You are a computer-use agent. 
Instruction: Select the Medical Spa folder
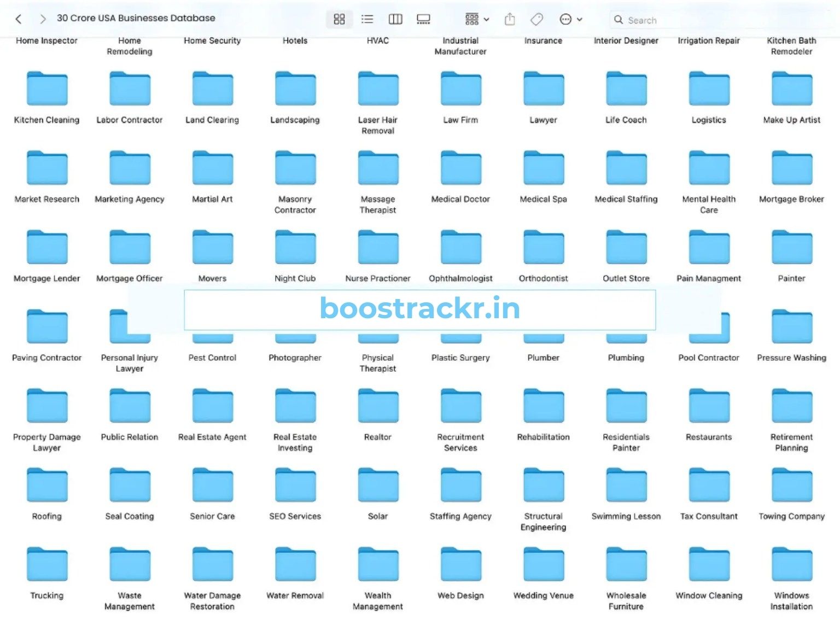pyautogui.click(x=543, y=168)
